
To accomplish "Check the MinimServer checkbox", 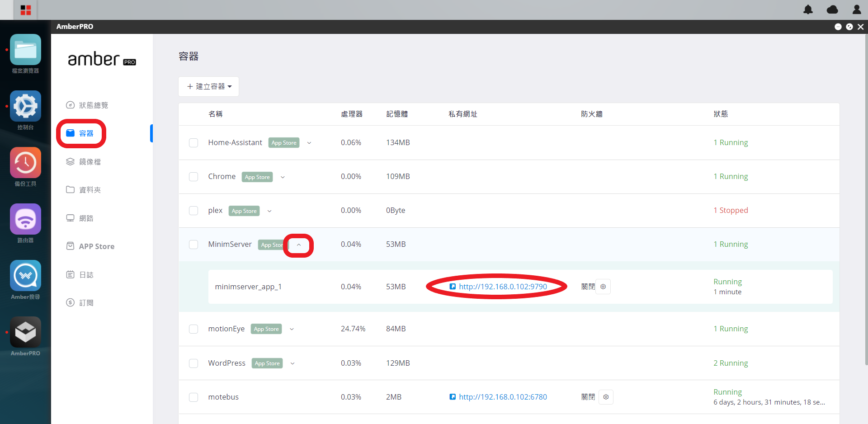I will [193, 245].
